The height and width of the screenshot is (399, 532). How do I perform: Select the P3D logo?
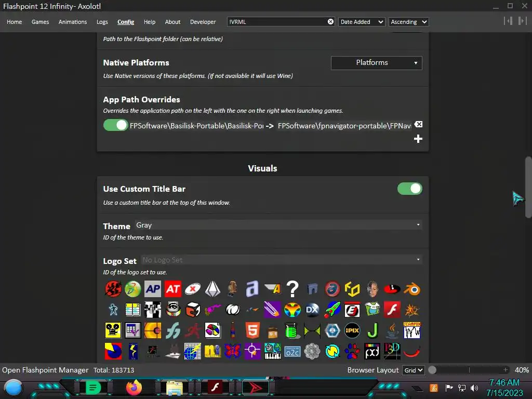coord(392,351)
